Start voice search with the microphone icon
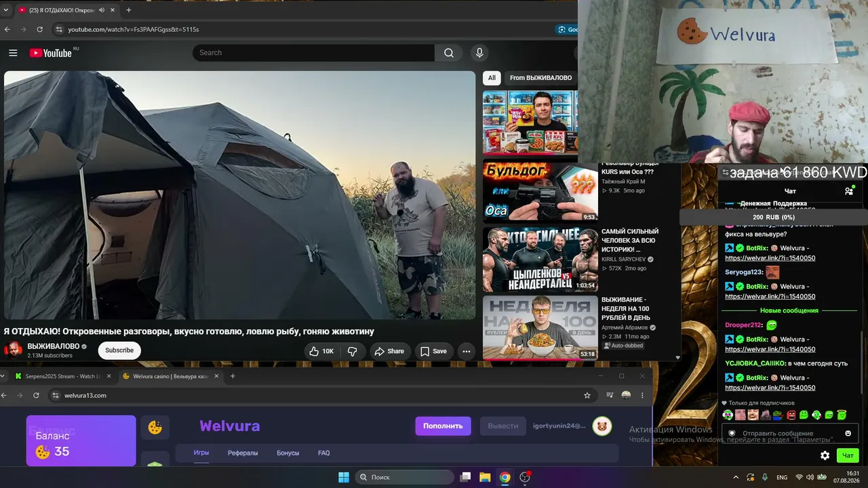Image resolution: width=868 pixels, height=488 pixels. tap(479, 53)
